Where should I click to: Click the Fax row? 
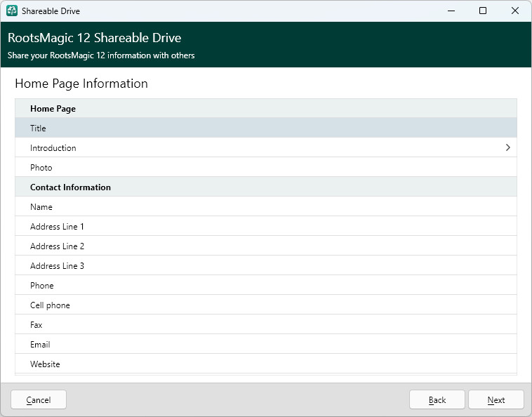[x=266, y=325]
